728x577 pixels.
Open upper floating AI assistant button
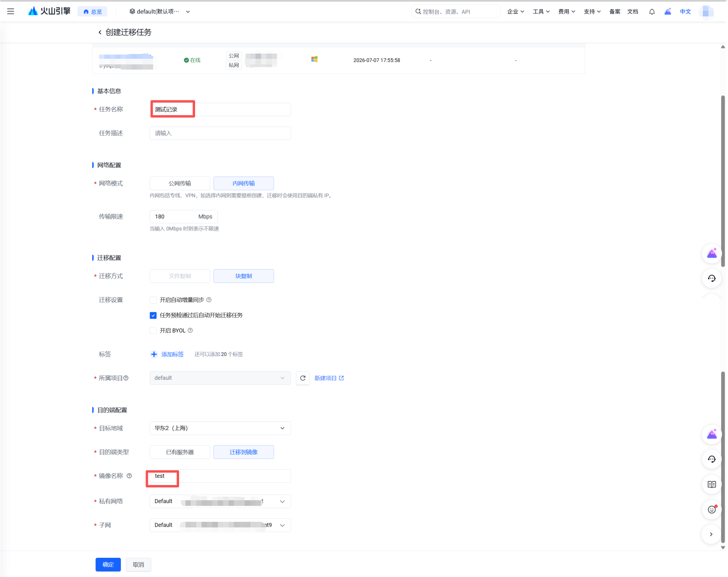coord(712,254)
